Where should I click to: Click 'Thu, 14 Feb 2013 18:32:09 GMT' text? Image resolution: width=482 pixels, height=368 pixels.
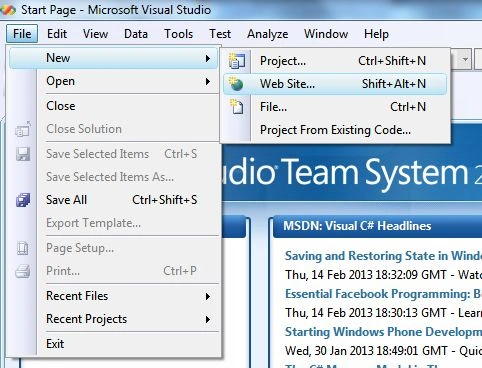click(366, 275)
